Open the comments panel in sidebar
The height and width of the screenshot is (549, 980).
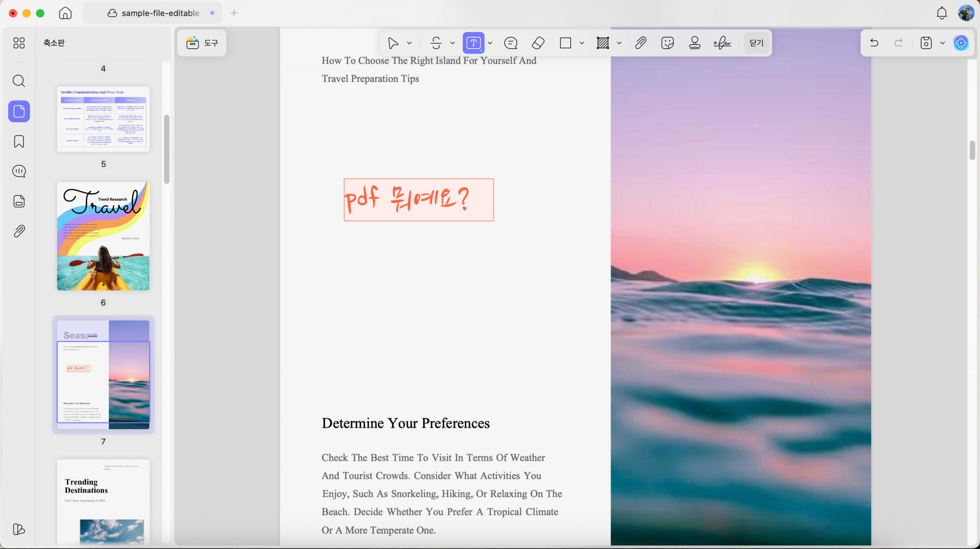tap(19, 171)
